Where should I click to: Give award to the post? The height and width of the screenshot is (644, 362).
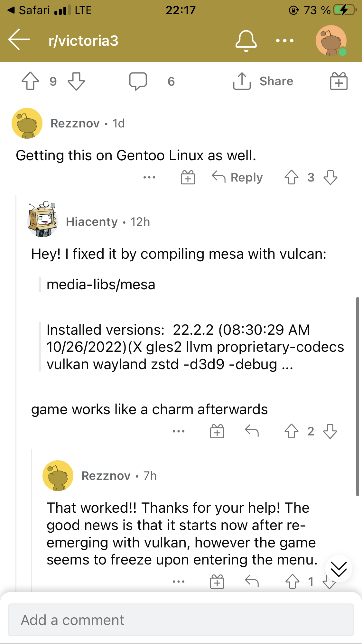coord(339,81)
